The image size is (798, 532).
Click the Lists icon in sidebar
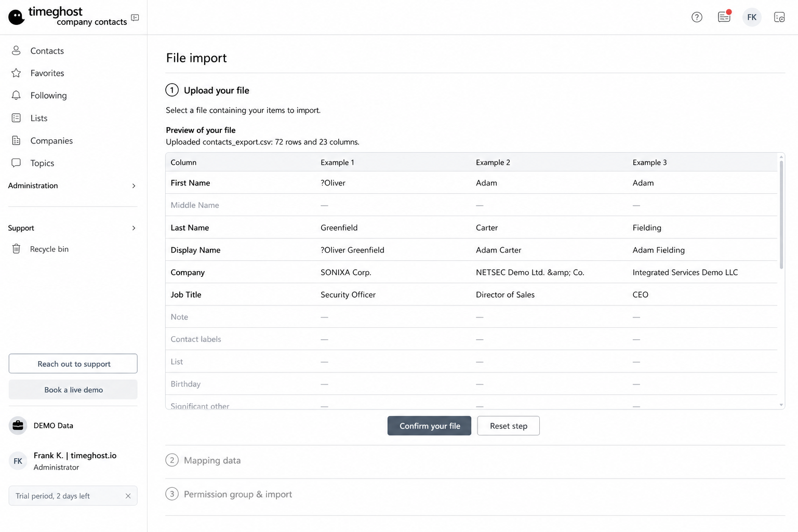16,118
